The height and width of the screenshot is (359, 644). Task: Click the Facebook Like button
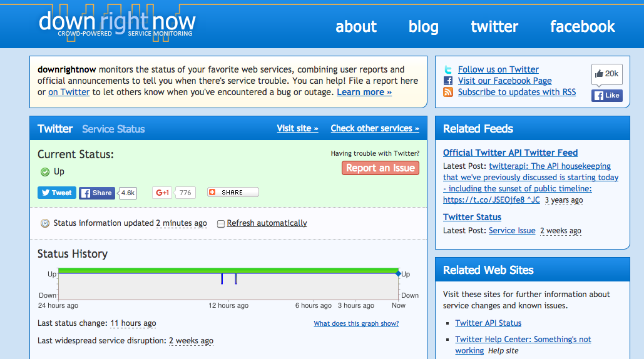pos(606,96)
